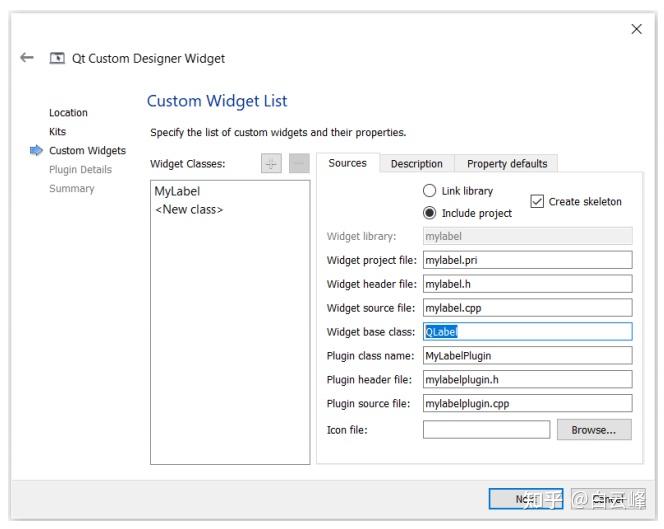
Task: Click the Widget project file field
Action: tap(527, 260)
